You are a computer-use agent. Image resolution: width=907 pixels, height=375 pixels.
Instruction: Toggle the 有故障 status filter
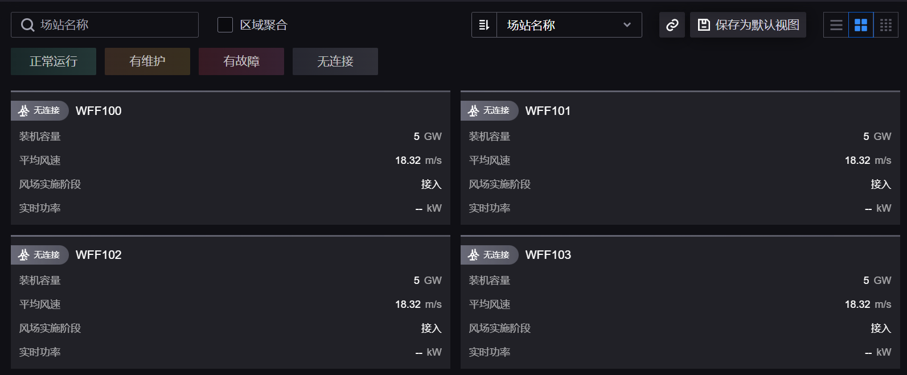pyautogui.click(x=241, y=61)
